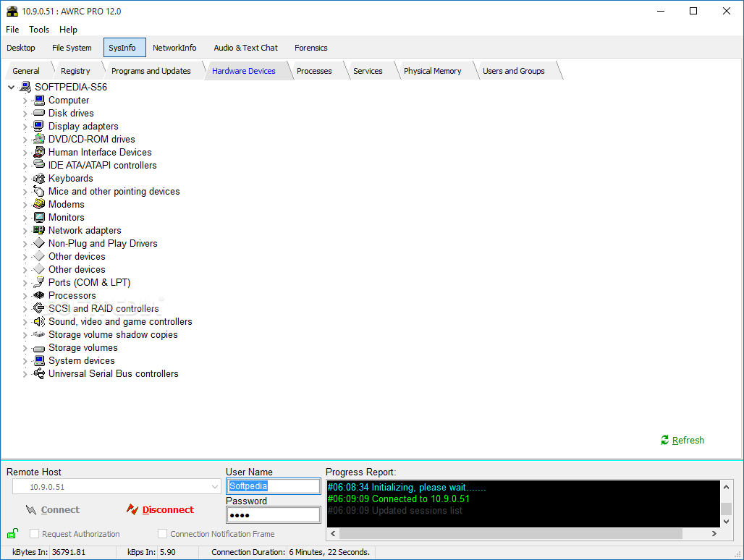Open the Help menu
This screenshot has height=560, width=744.
[68, 30]
